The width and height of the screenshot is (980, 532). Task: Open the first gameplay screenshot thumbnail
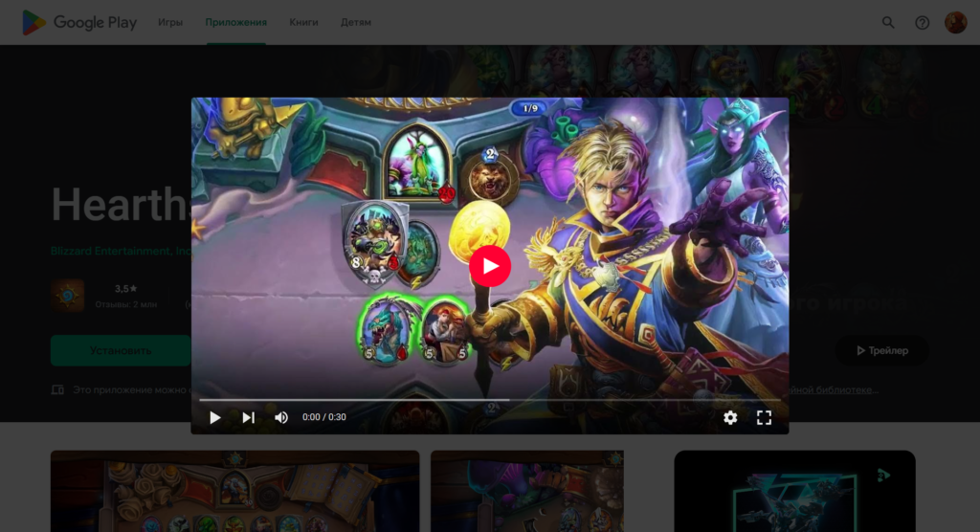click(235, 492)
